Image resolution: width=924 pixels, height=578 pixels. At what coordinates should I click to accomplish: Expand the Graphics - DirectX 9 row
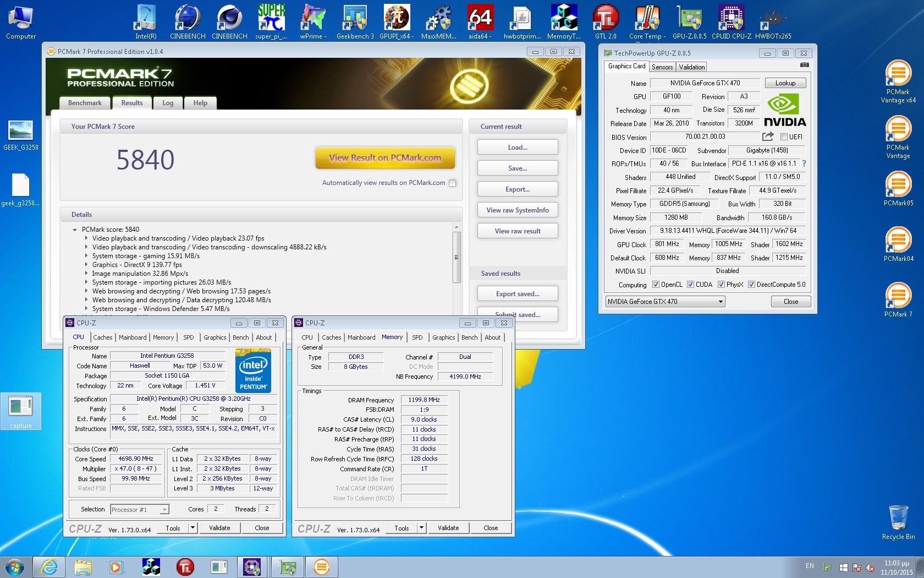[x=86, y=265]
